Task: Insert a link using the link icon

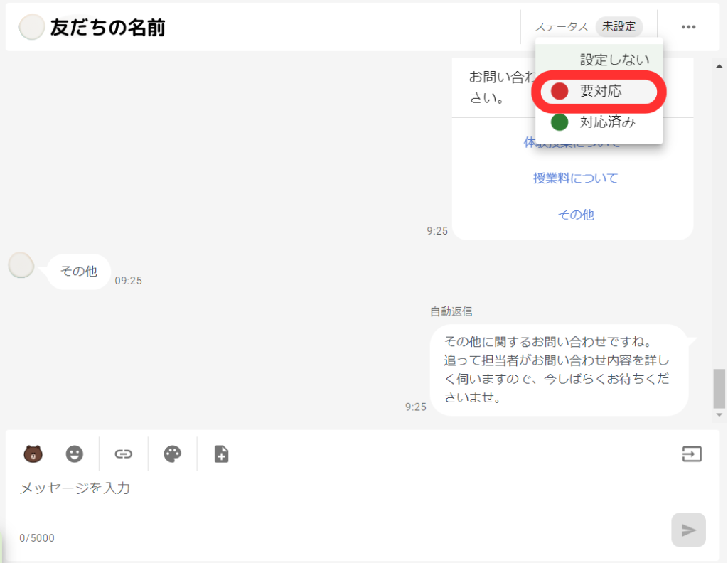Action: 122,453
